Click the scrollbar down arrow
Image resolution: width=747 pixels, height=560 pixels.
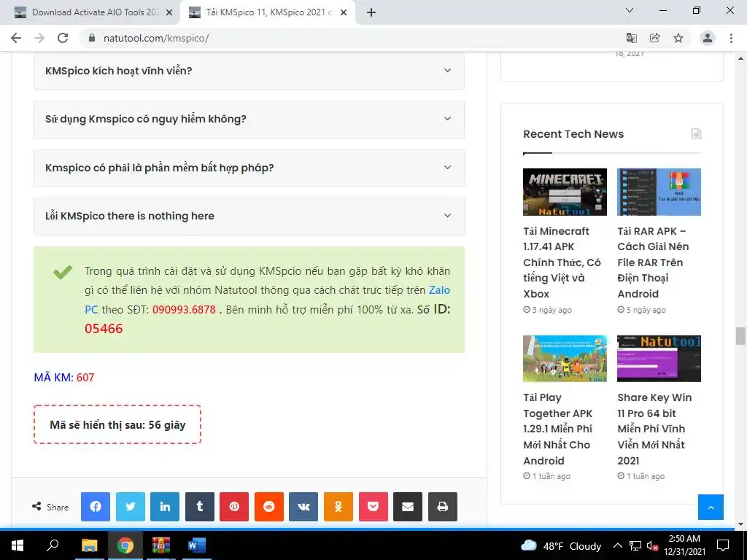740,524
